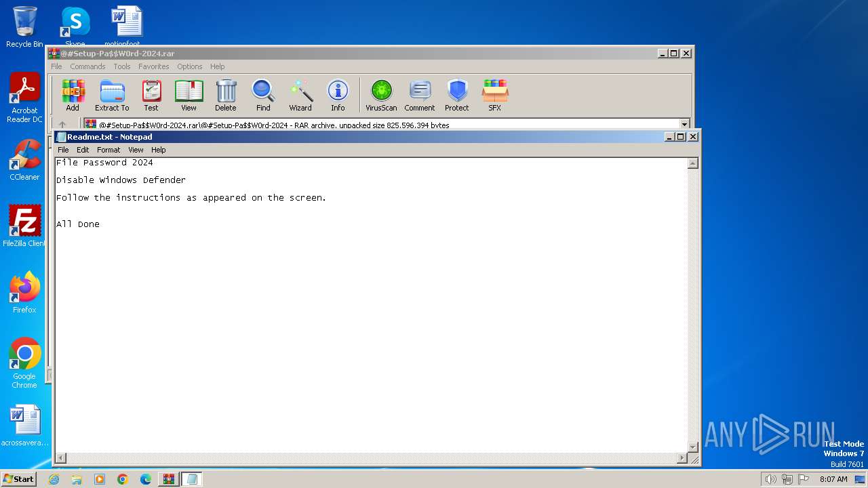Viewport: 868px width, 488px height.
Task: Open WinRAR Favorites menu
Action: click(154, 66)
